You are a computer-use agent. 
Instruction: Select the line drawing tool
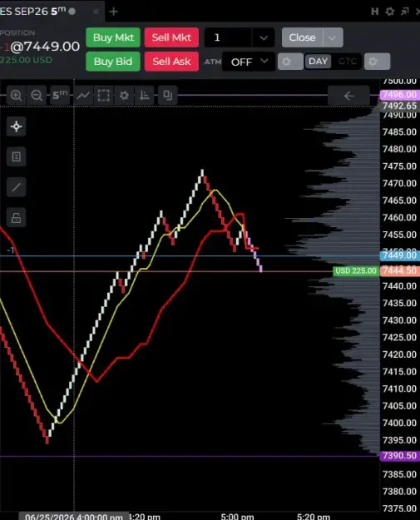coord(17,187)
